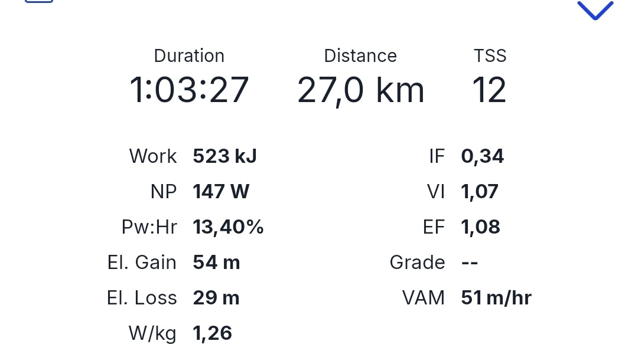Tap the Pw:Hr label
This screenshot has width=638, height=364.
click(149, 227)
